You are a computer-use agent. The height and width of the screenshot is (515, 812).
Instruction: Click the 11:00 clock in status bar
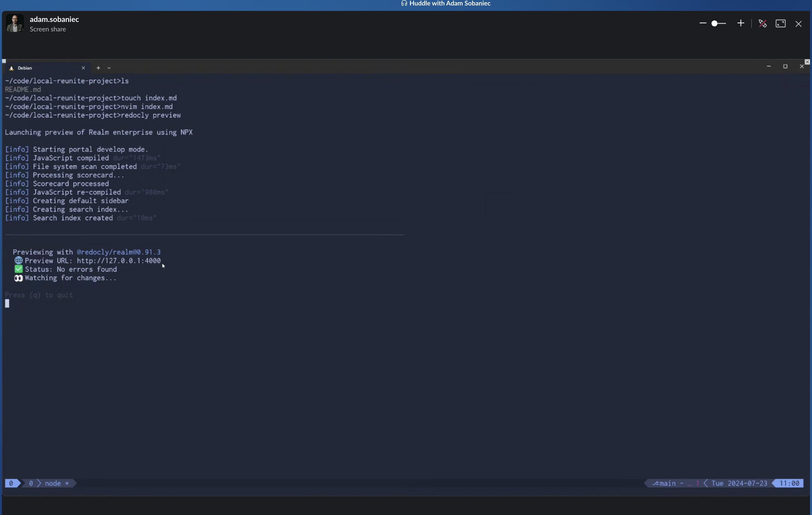click(789, 483)
